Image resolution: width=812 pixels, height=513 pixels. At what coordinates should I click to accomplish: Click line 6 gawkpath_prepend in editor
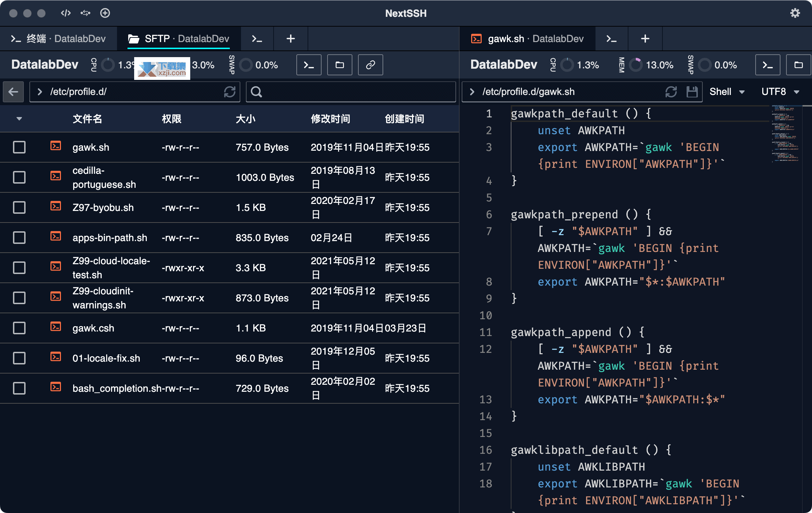coord(581,214)
